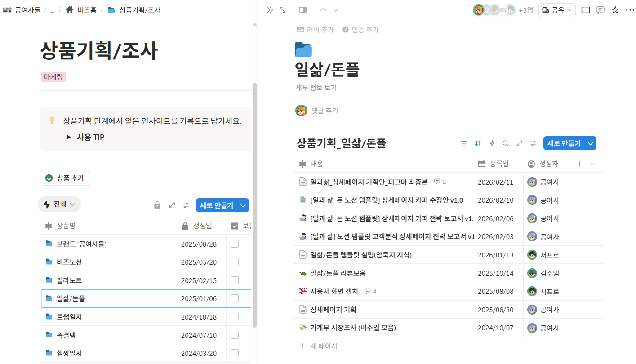This screenshot has width=636, height=364.
Task: Go to 상품기획/조사 in the breadcrumb
Action: click(140, 10)
